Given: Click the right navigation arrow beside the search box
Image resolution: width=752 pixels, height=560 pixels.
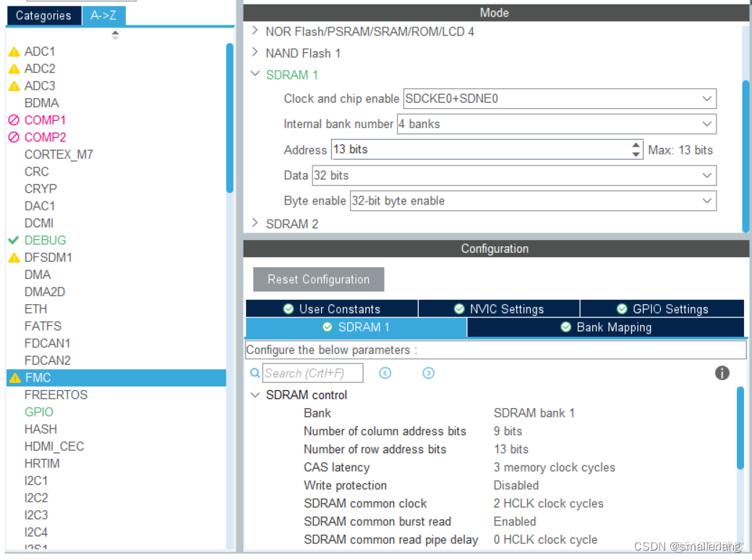Looking at the screenshot, I should [x=428, y=373].
